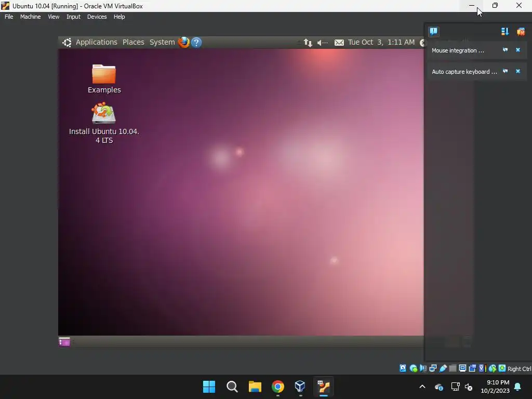
Task: Open Windows network tray icon
Action: pos(455,387)
